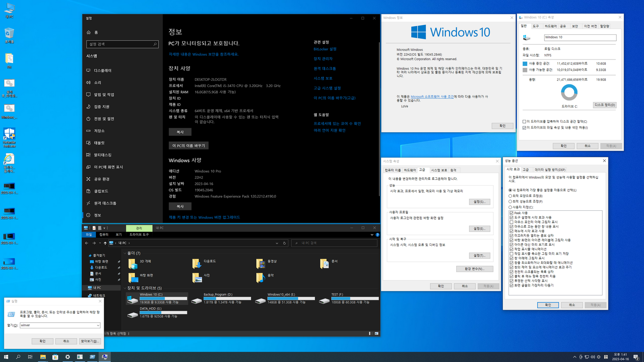
Task: Switch Explorer to large icons view button
Action: tap(377, 333)
